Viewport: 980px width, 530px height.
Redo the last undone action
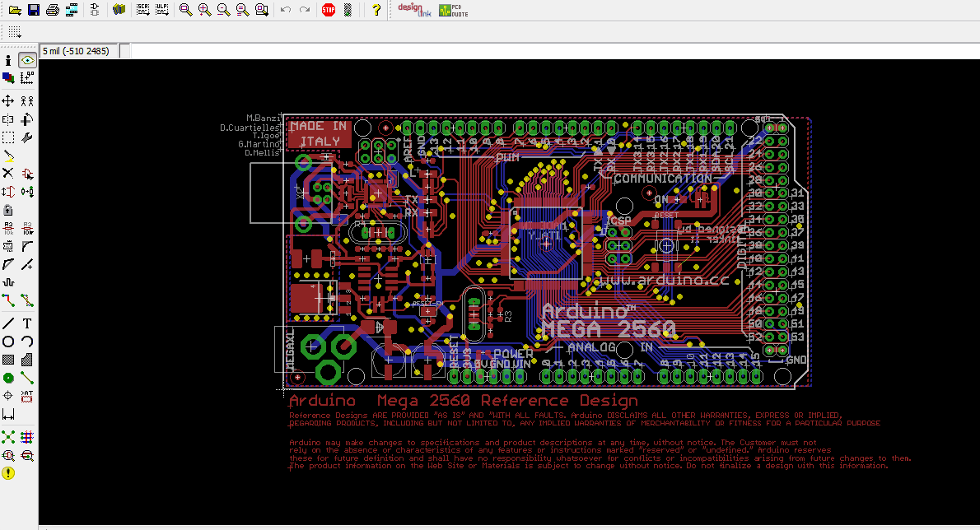point(305,10)
